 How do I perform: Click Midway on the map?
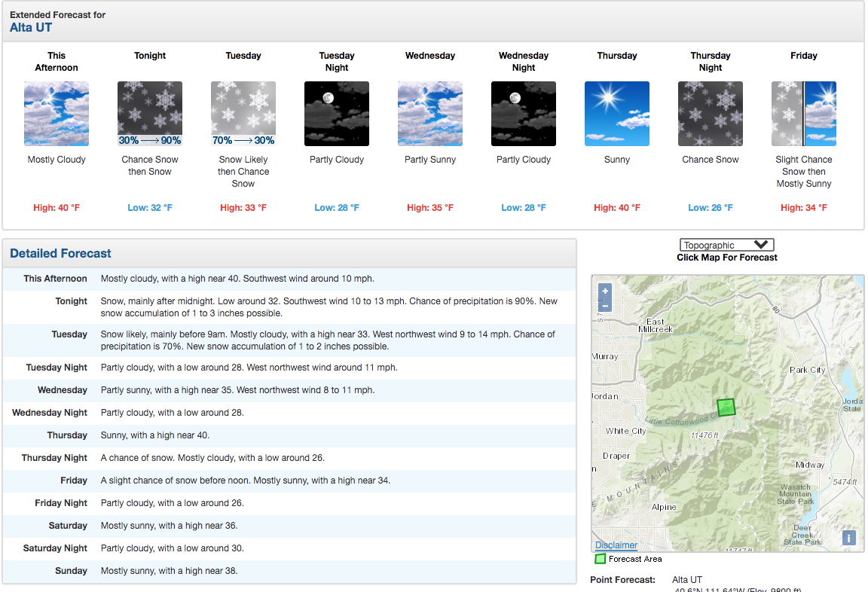pos(810,465)
